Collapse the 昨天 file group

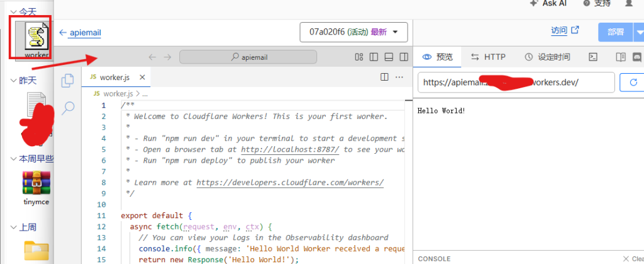tap(14, 81)
